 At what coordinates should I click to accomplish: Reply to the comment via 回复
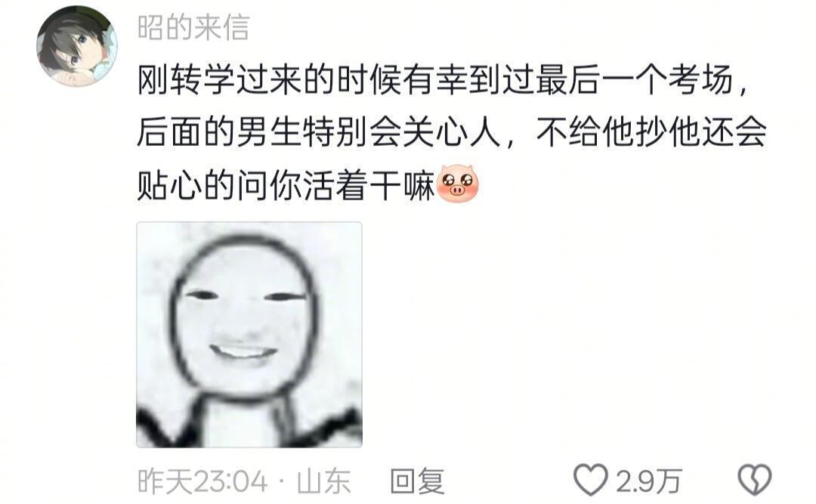click(417, 481)
